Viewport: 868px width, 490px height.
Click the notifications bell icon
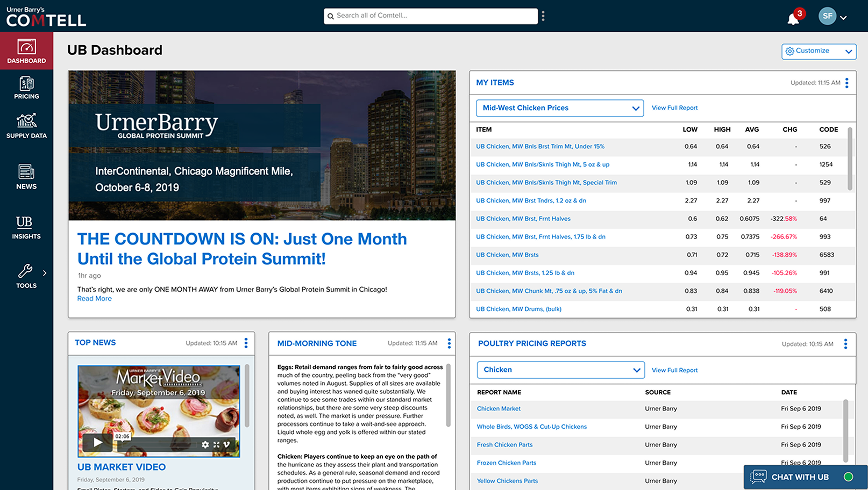[793, 19]
